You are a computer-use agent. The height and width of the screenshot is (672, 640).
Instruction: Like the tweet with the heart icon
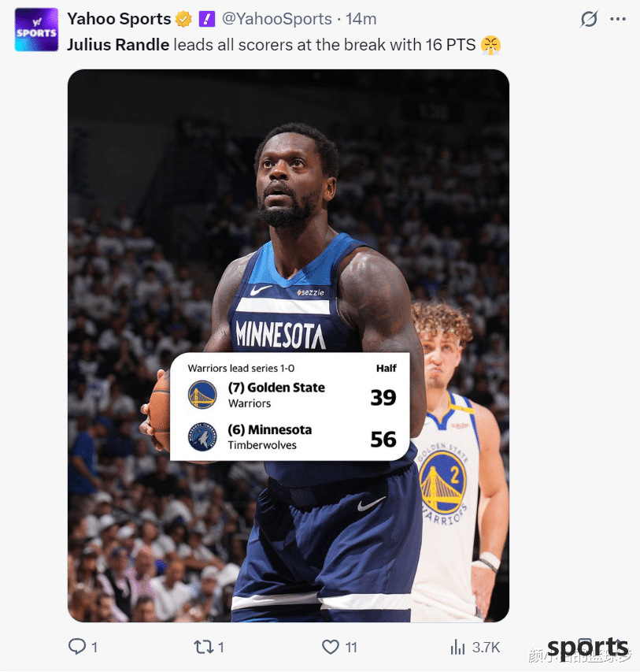coord(331,647)
